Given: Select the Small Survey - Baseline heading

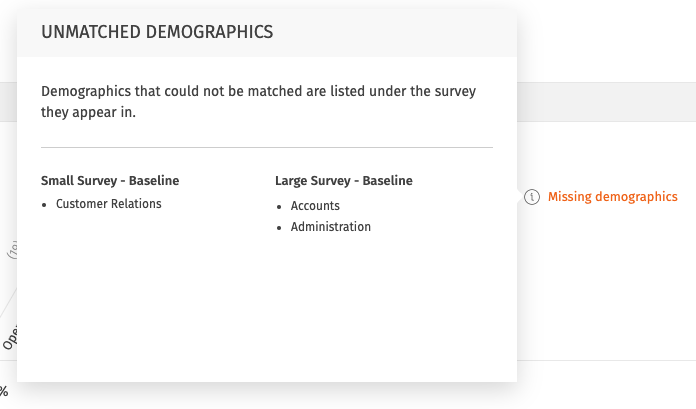Looking at the screenshot, I should click(x=110, y=181).
